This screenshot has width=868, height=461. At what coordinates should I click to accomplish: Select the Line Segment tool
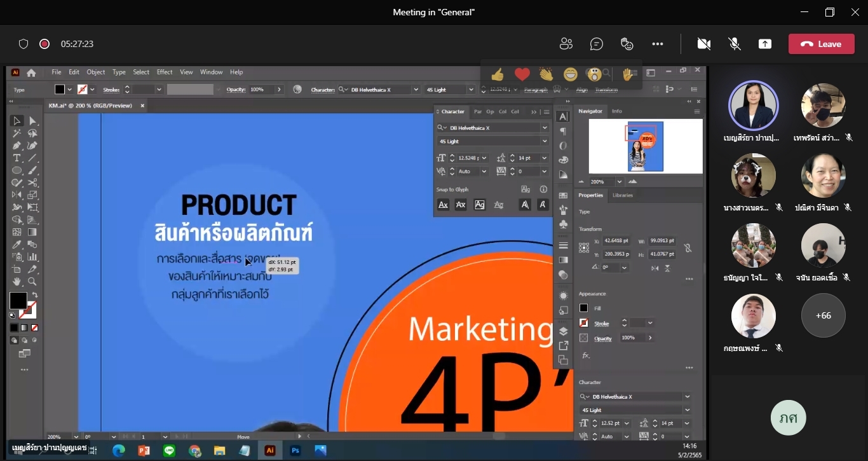32,158
